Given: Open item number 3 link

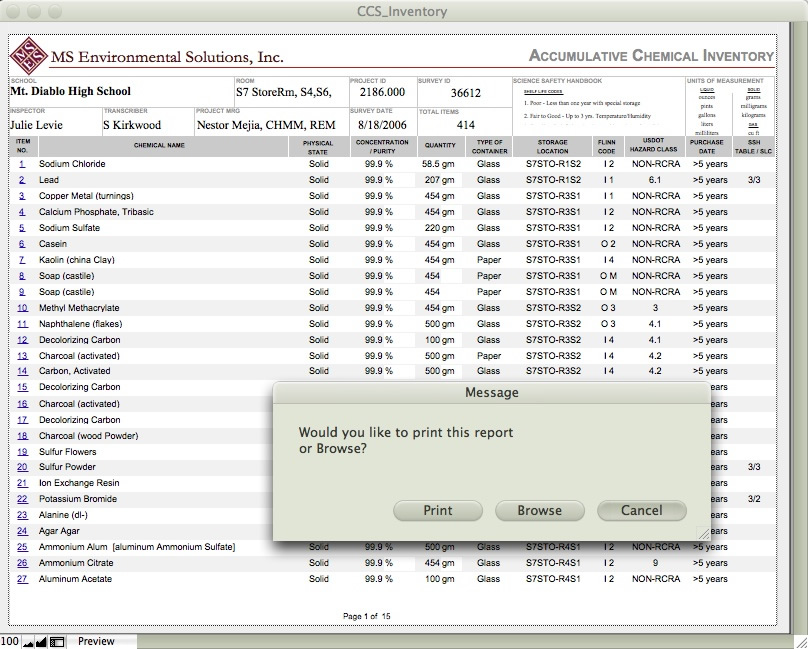Looking at the screenshot, I should [x=22, y=196].
